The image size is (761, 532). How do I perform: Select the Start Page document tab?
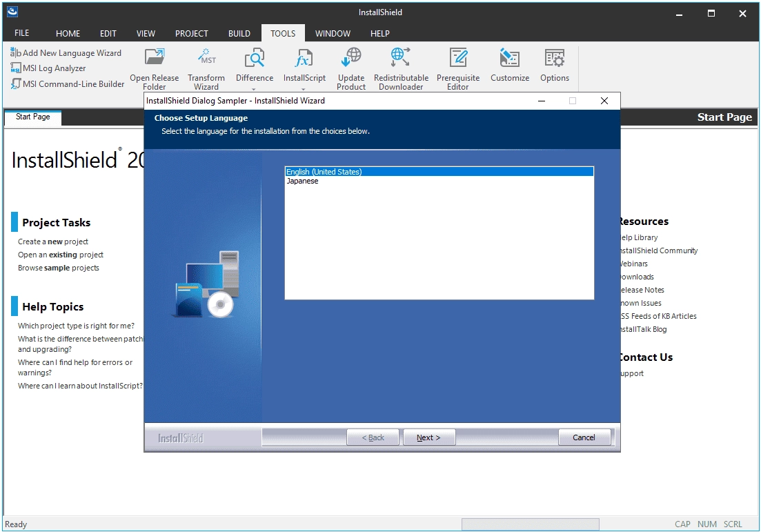[33, 117]
